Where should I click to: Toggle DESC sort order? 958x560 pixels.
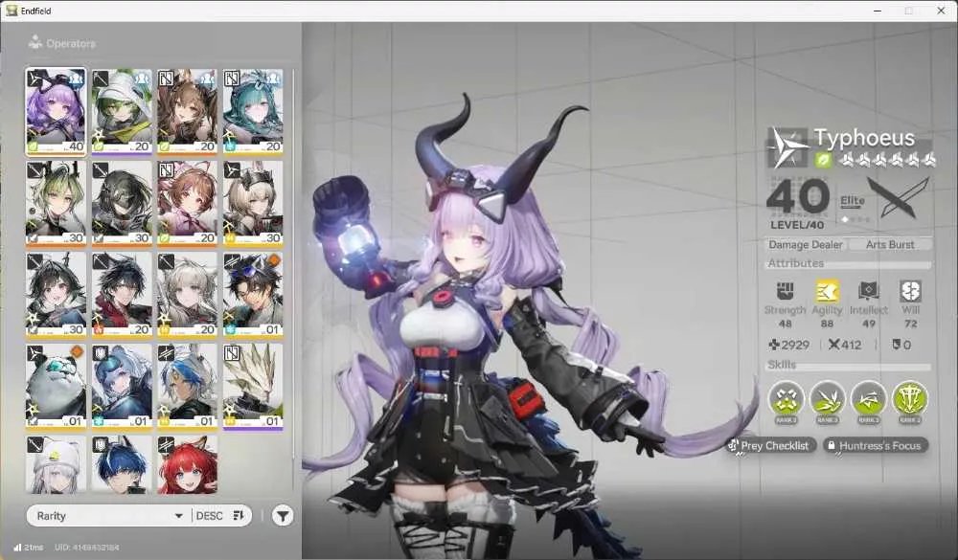click(x=220, y=516)
